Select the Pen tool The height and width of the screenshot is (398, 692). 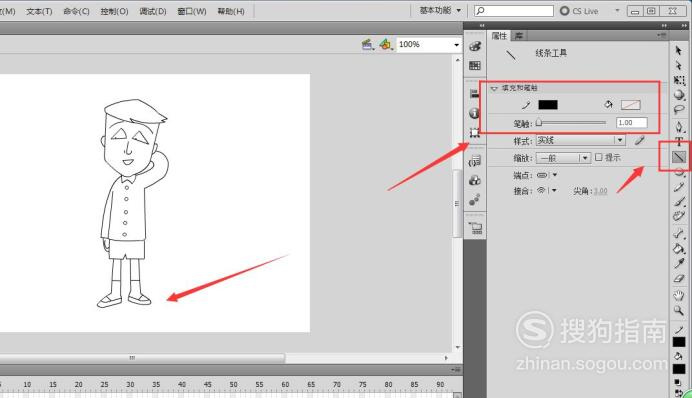(679, 127)
